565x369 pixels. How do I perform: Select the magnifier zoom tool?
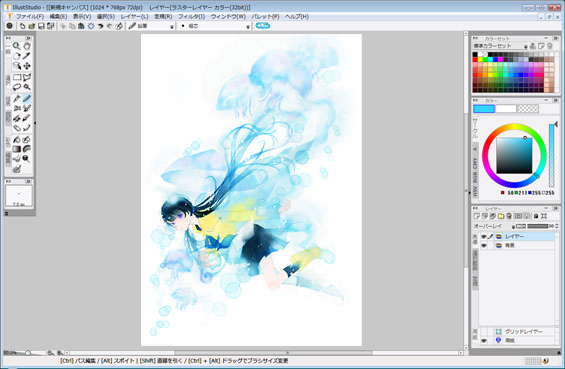(17, 46)
